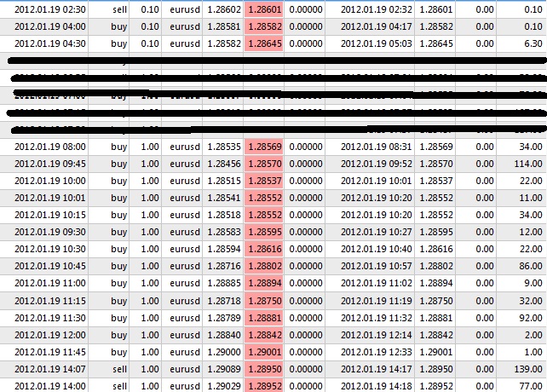The image size is (547, 392).
Task: Select profit value 2.00
Action: point(533,335)
